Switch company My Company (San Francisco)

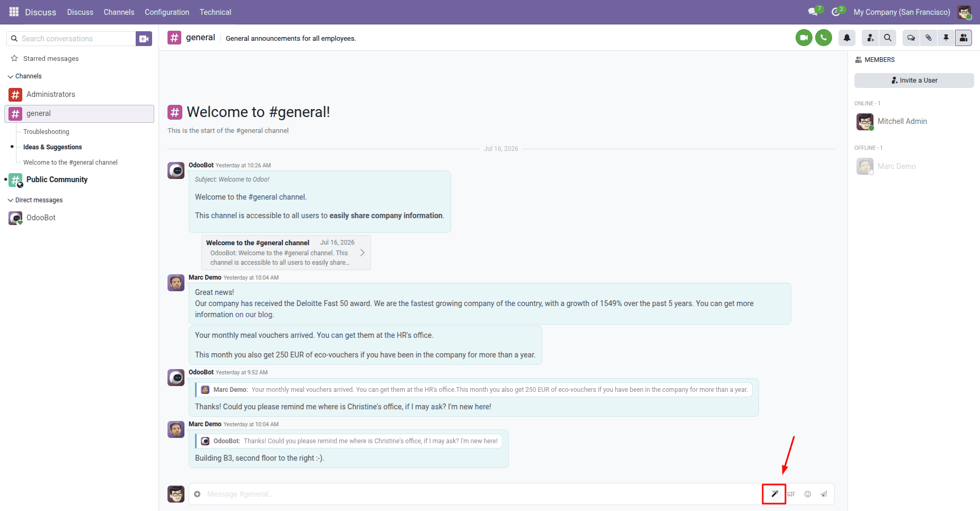point(902,12)
